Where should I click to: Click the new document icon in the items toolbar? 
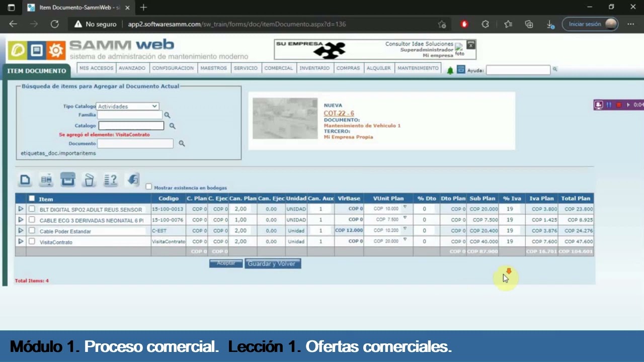[25, 179]
